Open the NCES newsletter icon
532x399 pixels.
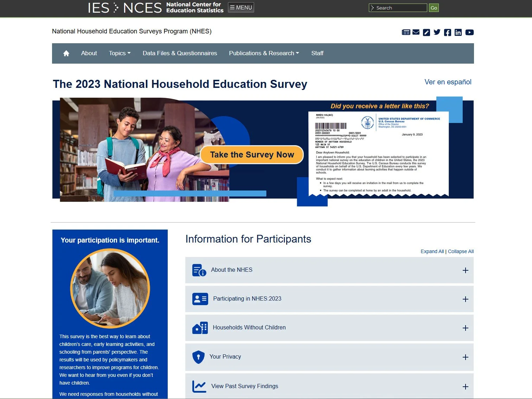click(406, 32)
